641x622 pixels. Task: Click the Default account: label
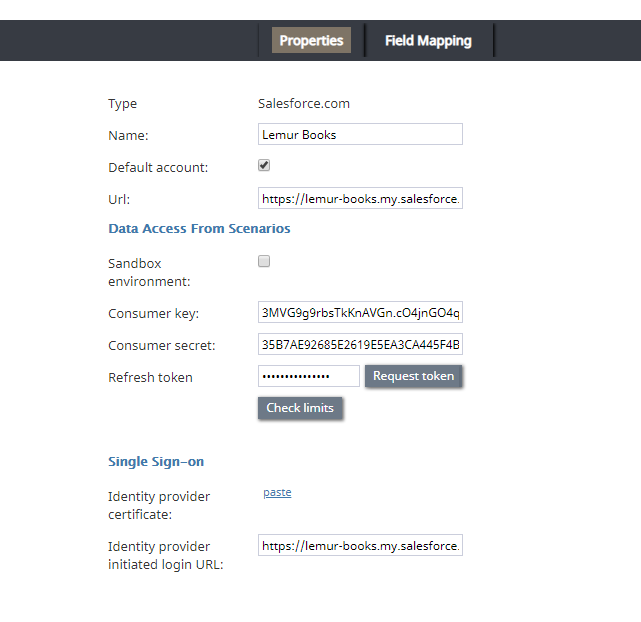tap(158, 168)
